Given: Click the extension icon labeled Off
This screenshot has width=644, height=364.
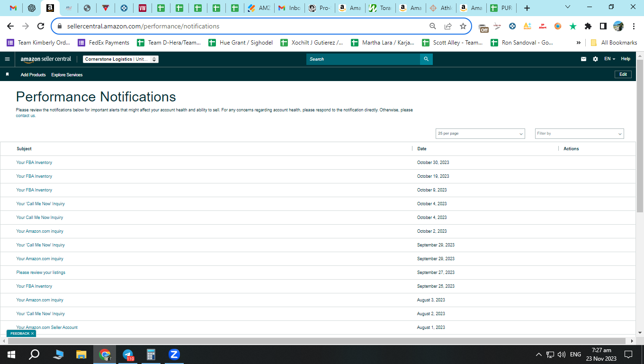Looking at the screenshot, I should (x=483, y=27).
